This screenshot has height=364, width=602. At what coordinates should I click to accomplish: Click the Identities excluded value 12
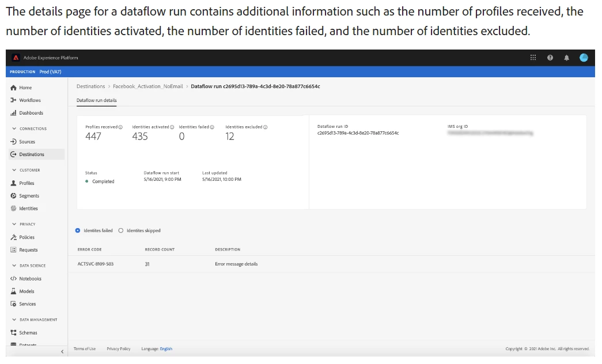230,136
